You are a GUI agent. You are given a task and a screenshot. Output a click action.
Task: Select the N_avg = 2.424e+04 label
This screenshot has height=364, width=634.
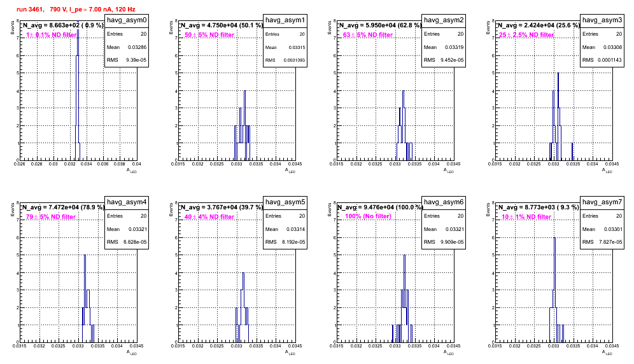pyautogui.click(x=539, y=25)
